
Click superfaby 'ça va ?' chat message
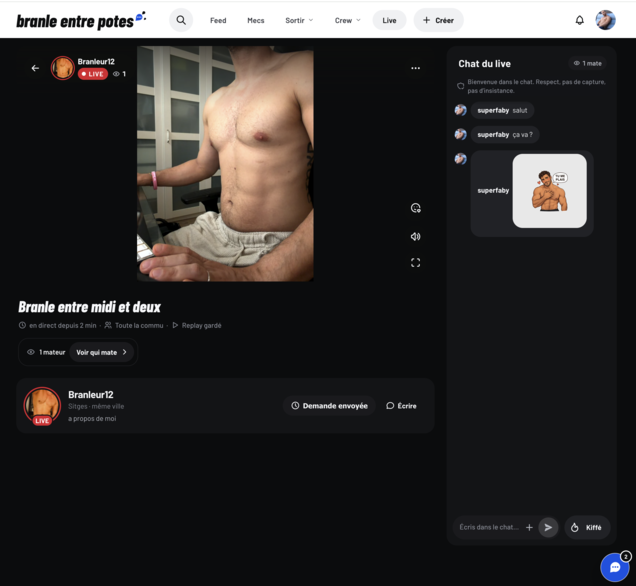(505, 135)
